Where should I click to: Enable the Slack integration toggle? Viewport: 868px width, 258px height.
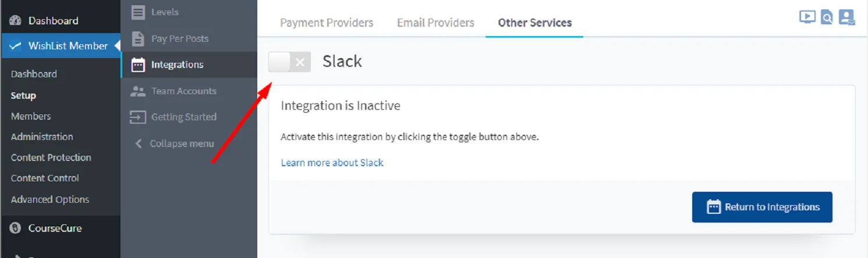click(x=289, y=62)
